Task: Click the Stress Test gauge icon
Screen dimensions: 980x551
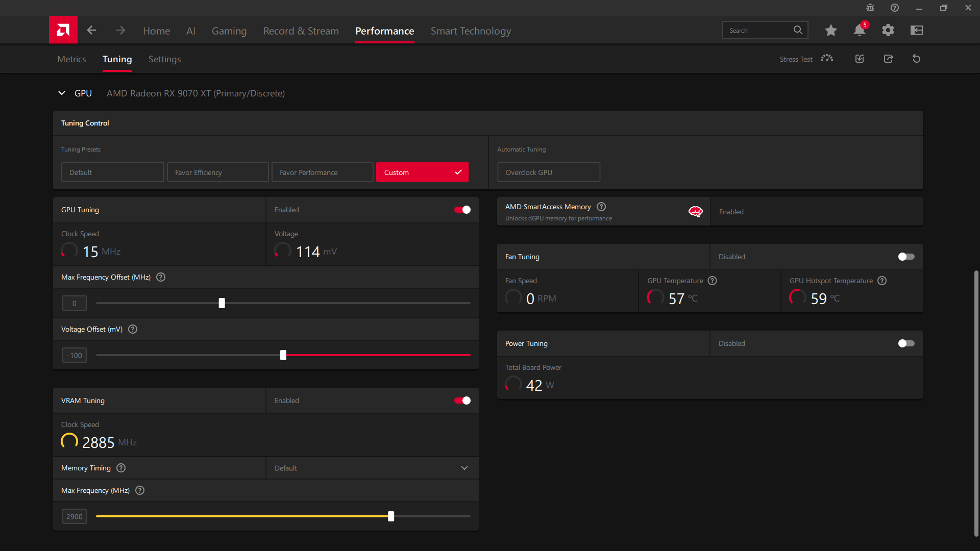Action: 826,59
